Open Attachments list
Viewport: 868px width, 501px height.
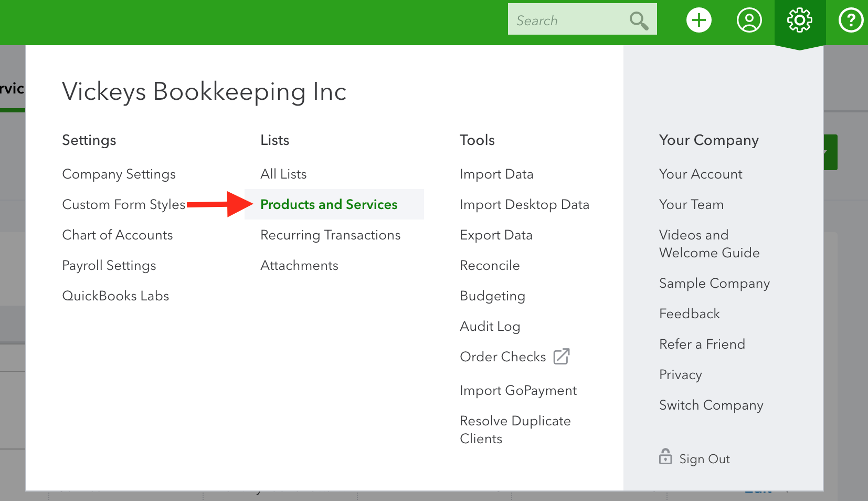click(299, 265)
